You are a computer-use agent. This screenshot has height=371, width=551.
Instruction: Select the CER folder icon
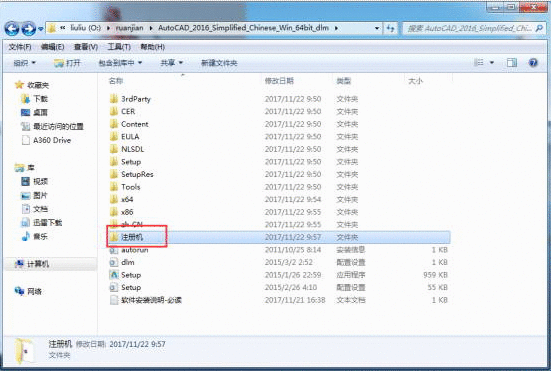tap(114, 111)
